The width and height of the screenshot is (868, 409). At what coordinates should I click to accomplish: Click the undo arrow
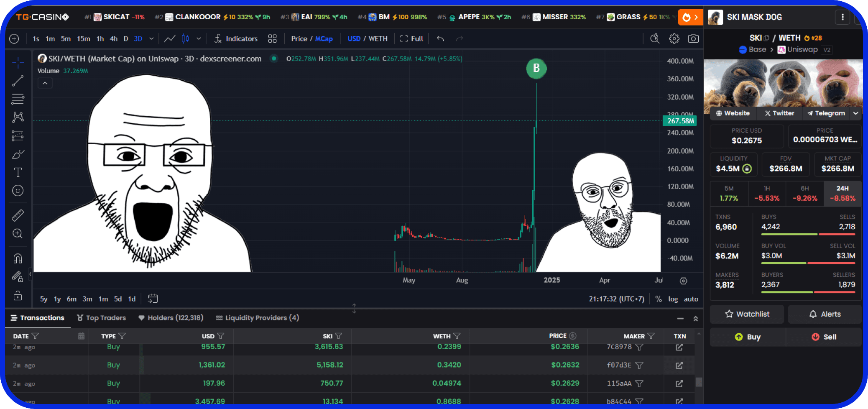click(x=440, y=39)
